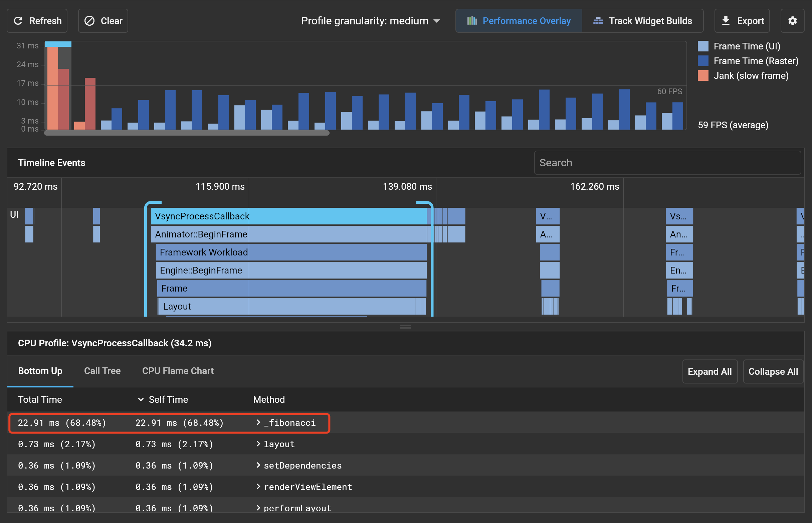This screenshot has height=523, width=812.
Task: Switch to the CPU Flame Chart tab
Action: tap(178, 371)
